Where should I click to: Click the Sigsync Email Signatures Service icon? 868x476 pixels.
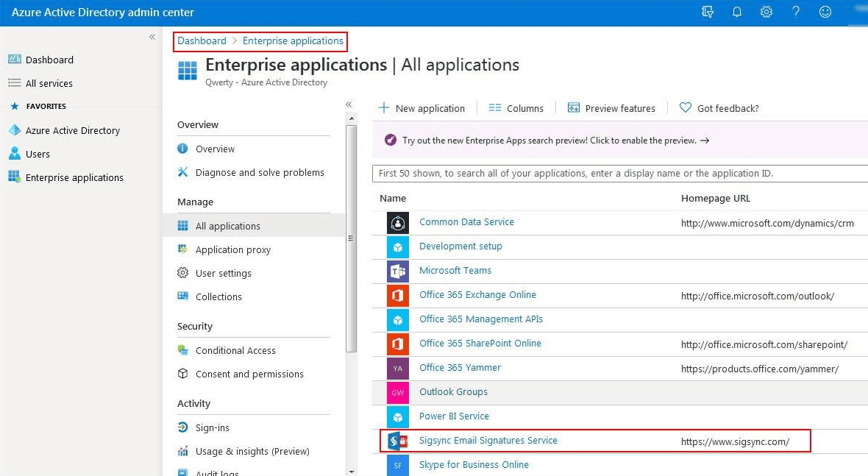397,441
